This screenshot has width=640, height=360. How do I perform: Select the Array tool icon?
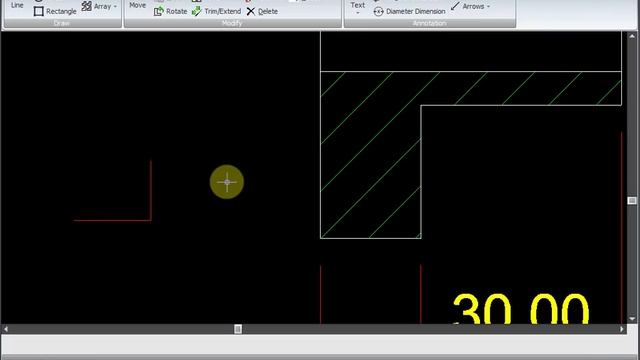click(87, 6)
